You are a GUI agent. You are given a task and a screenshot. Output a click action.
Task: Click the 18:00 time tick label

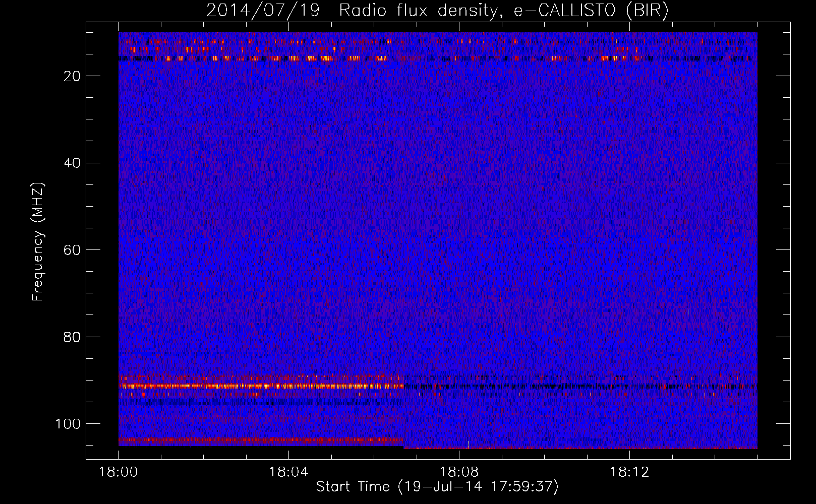(119, 472)
